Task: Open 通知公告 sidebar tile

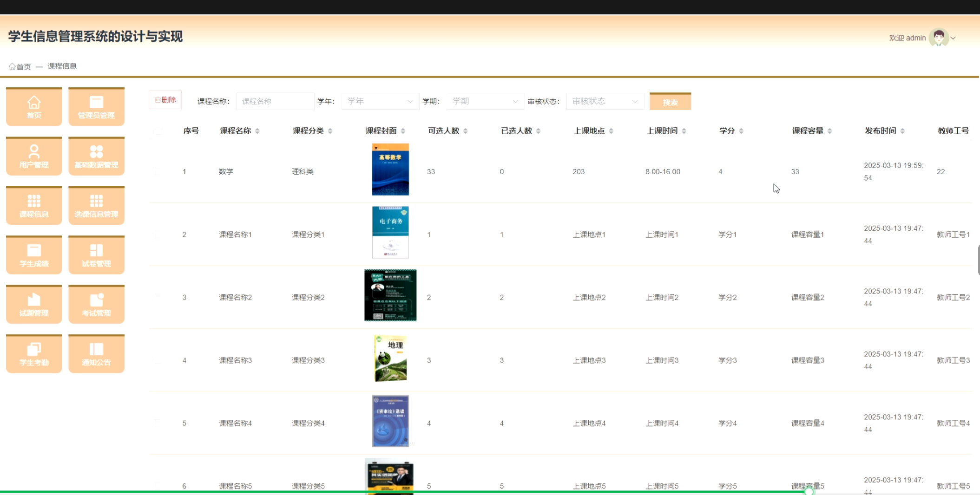Action: click(x=96, y=354)
